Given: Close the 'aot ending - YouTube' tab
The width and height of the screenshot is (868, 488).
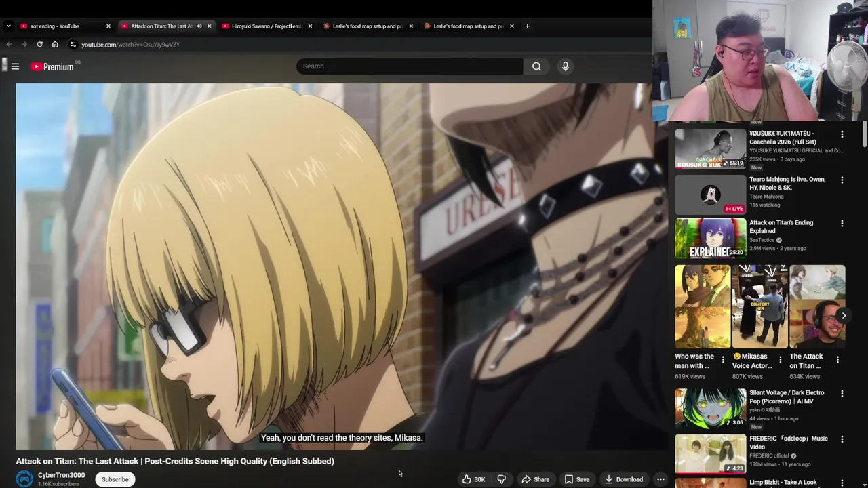Looking at the screenshot, I should pos(108,26).
